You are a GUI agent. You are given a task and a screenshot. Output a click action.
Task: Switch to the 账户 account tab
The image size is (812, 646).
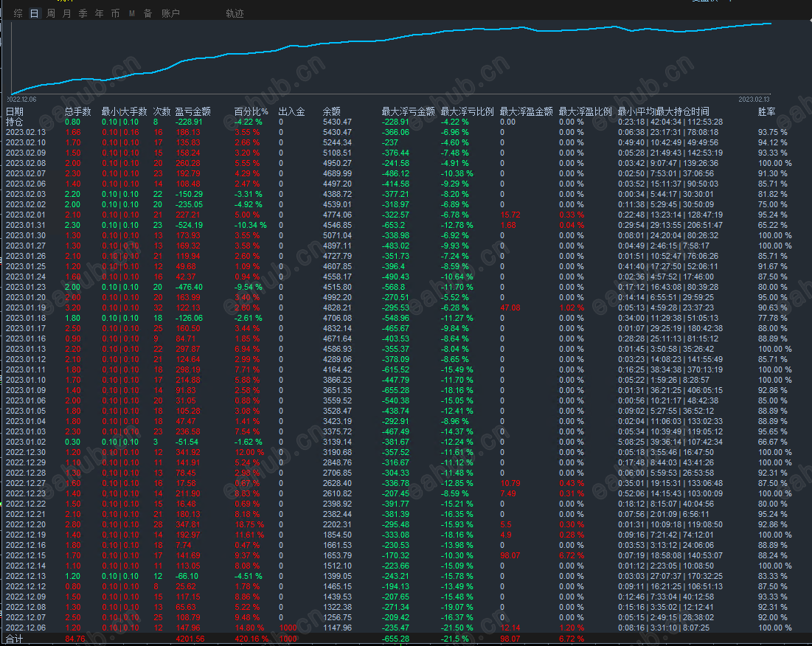[170, 13]
